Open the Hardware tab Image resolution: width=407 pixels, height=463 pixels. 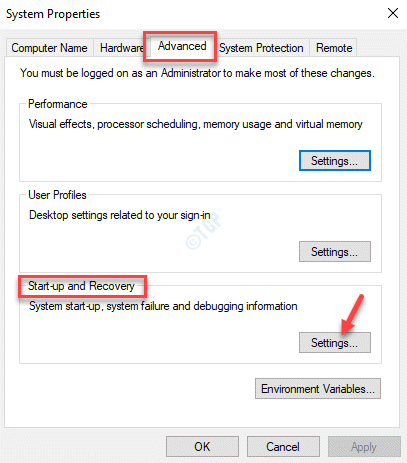[121, 48]
